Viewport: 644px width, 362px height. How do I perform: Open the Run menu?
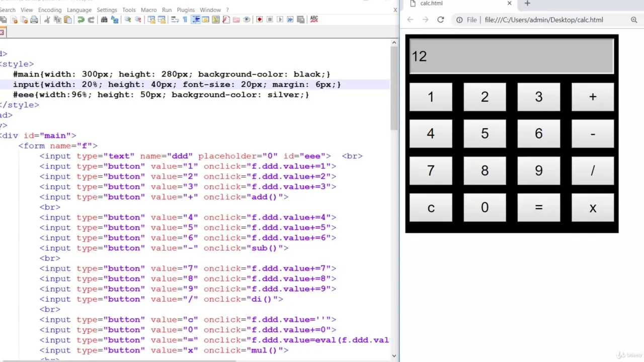click(x=167, y=10)
